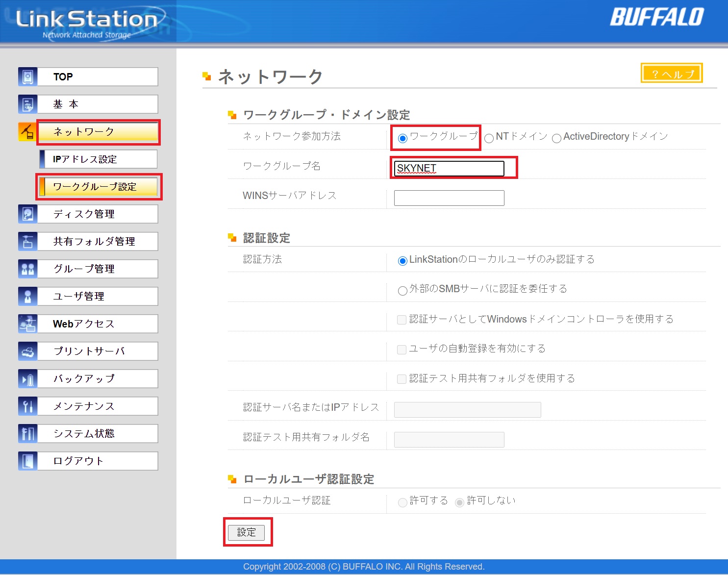Click the グループ管理 group icon
The image size is (728, 575).
pyautogui.click(x=27, y=269)
